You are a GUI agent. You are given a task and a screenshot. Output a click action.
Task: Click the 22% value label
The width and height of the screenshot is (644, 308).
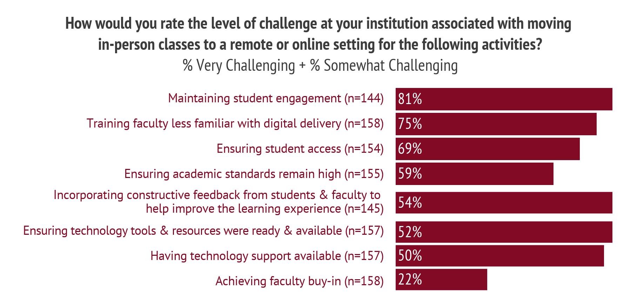pos(410,280)
